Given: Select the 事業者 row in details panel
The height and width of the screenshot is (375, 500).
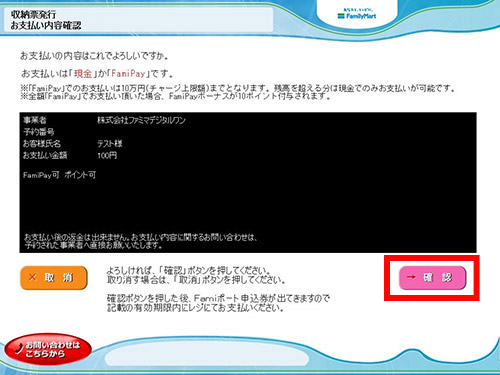Looking at the screenshot, I should (104, 120).
